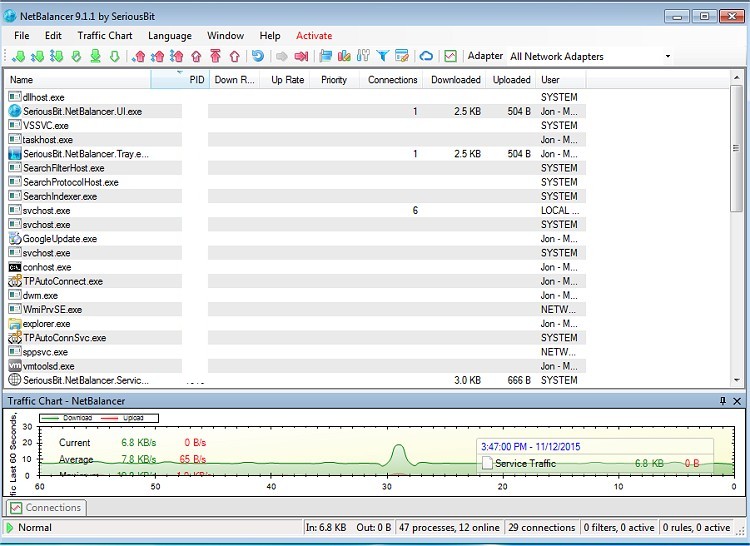The image size is (750, 546).
Task: Open the Language menu
Action: click(x=169, y=36)
